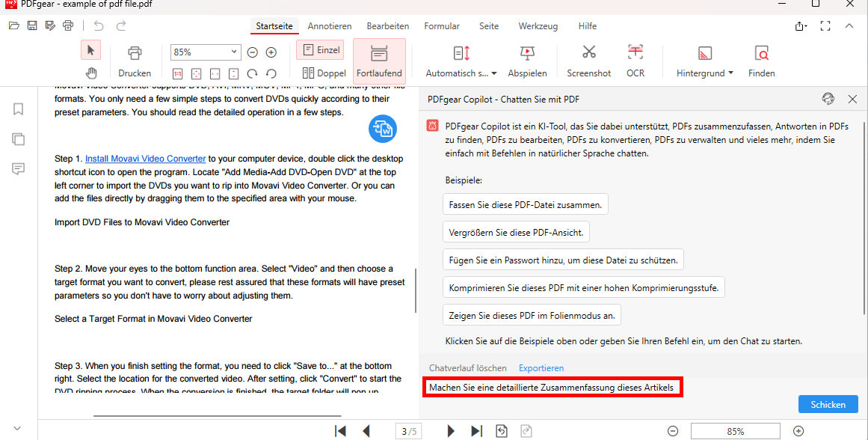
Task: Rotate the page clockwise
Action: (x=253, y=73)
